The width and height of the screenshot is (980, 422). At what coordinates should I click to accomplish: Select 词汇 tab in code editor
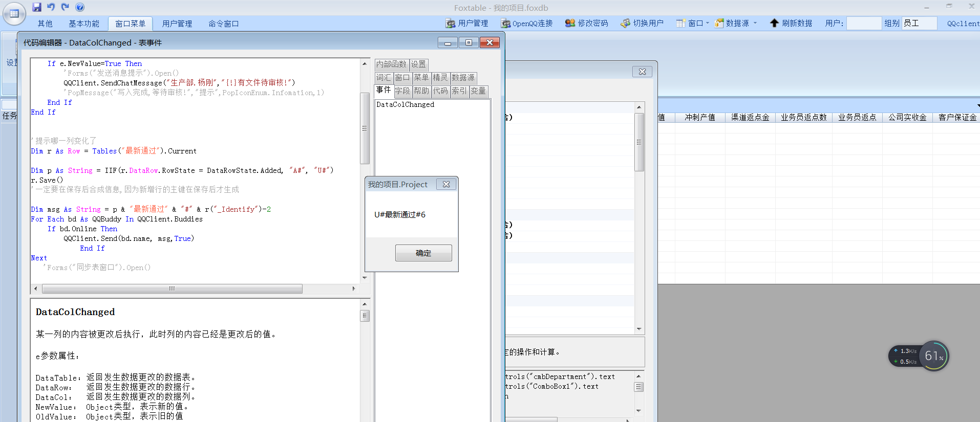coord(384,77)
